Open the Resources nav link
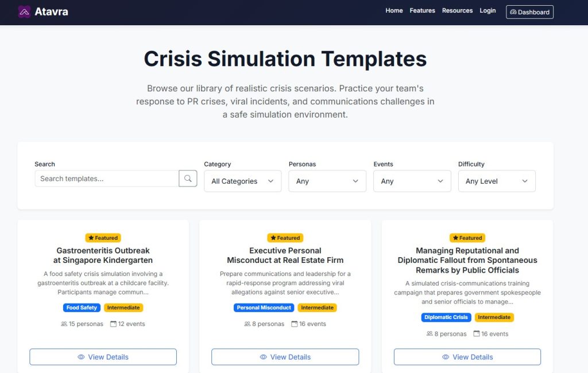The width and height of the screenshot is (588, 373). point(457,11)
